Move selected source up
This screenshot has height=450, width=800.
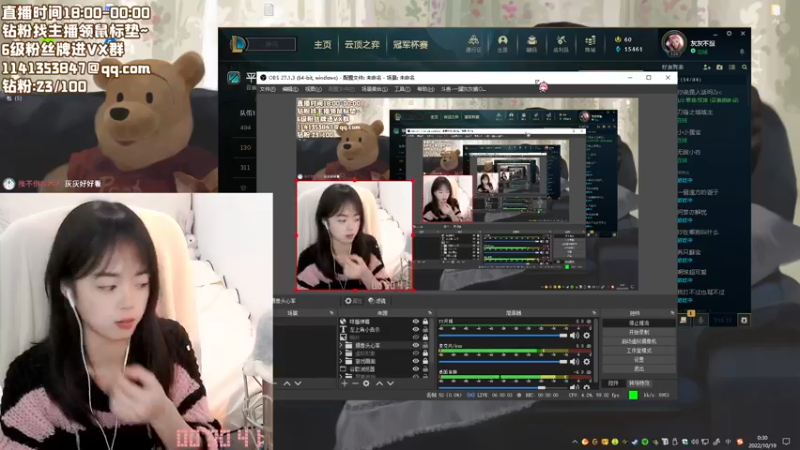click(x=380, y=383)
